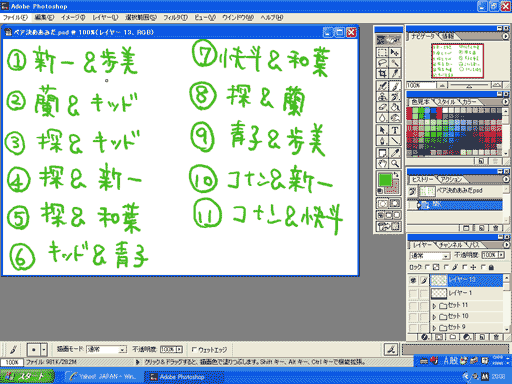
Task: Enable lock image pixels checkbox
Action: tap(446, 267)
